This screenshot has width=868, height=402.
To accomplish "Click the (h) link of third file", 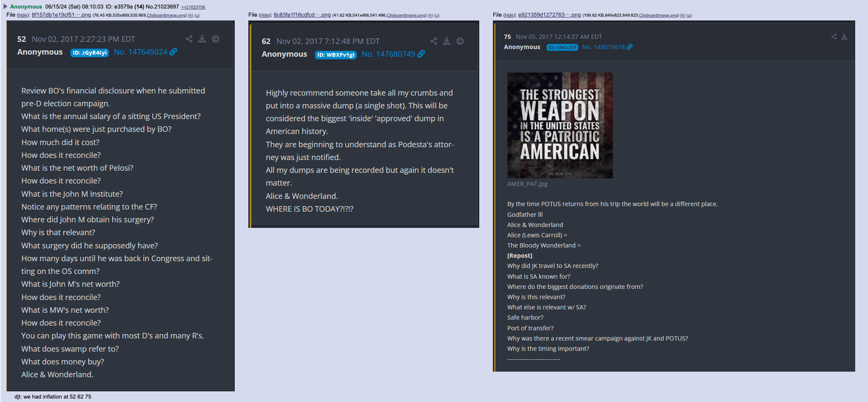I will click(683, 15).
